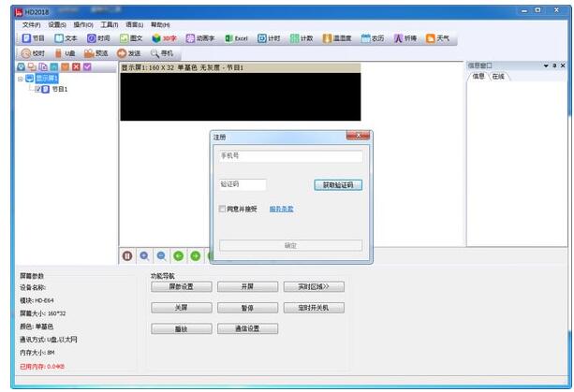Image resolution: width=574 pixels, height=392 pixels.
Task: Click the 手机号 input field
Action: click(x=290, y=156)
